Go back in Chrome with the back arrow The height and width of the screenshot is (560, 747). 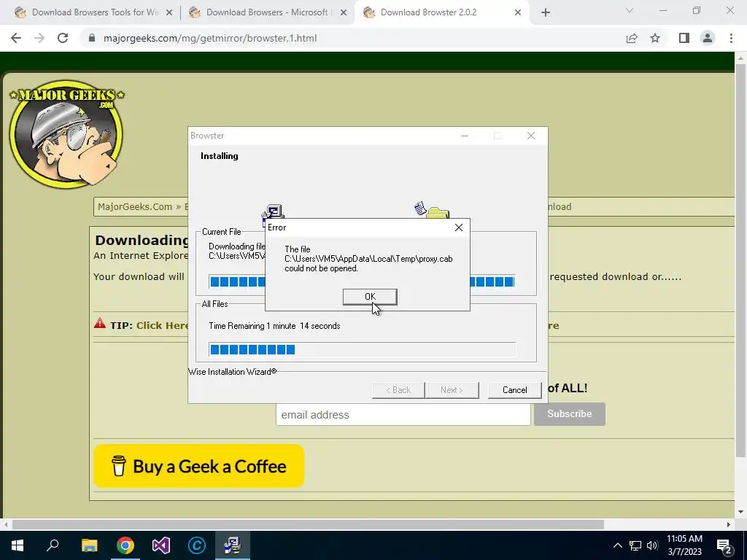click(x=16, y=38)
